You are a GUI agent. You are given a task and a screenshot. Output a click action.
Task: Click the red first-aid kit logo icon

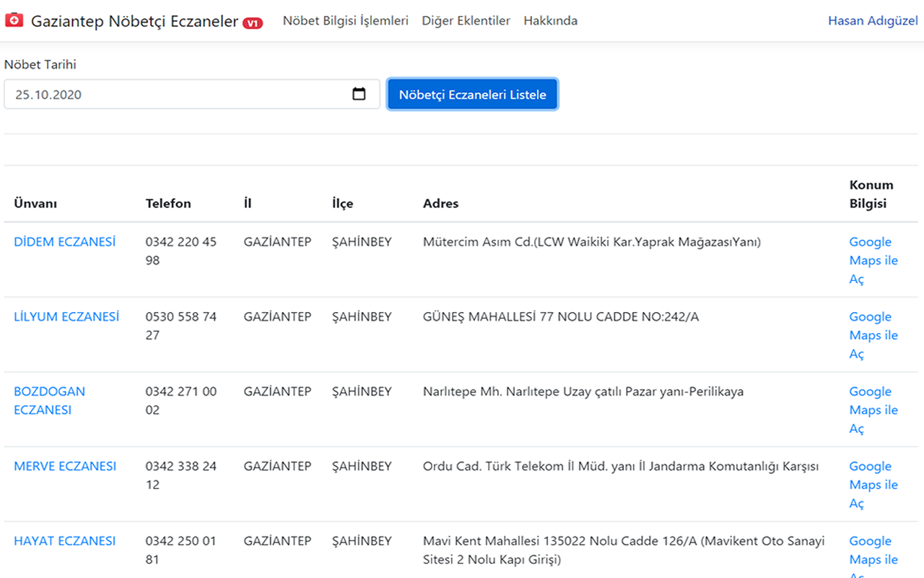point(14,21)
